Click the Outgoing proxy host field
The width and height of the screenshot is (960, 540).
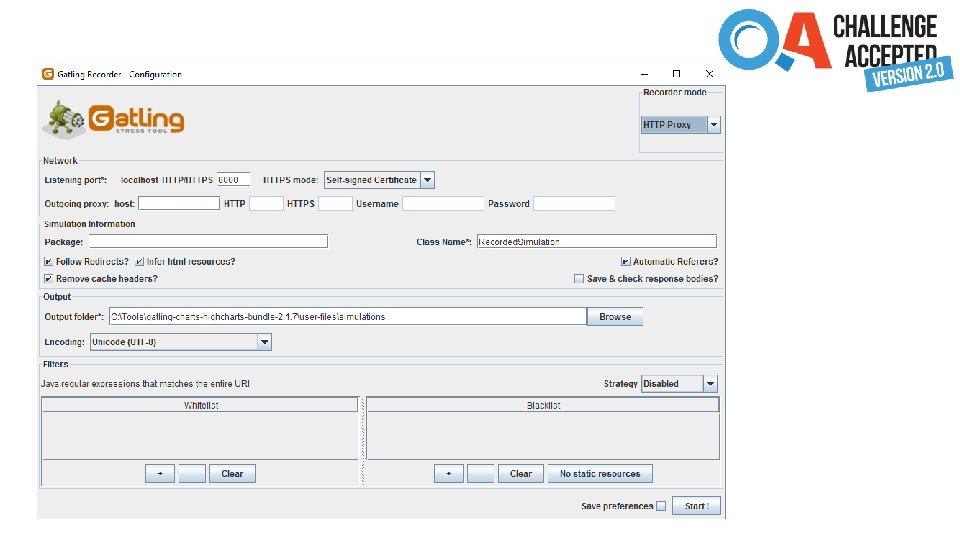[179, 203]
